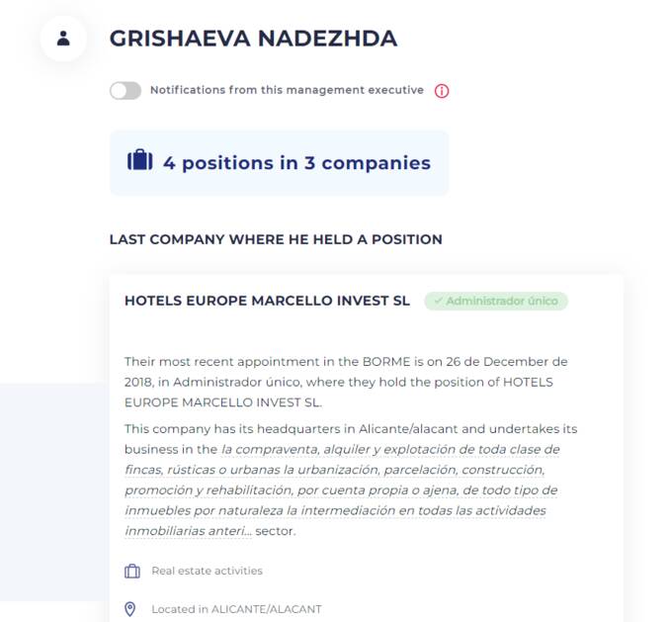
Task: Open the 4 positions in 3 companies summary
Action: pos(296,163)
